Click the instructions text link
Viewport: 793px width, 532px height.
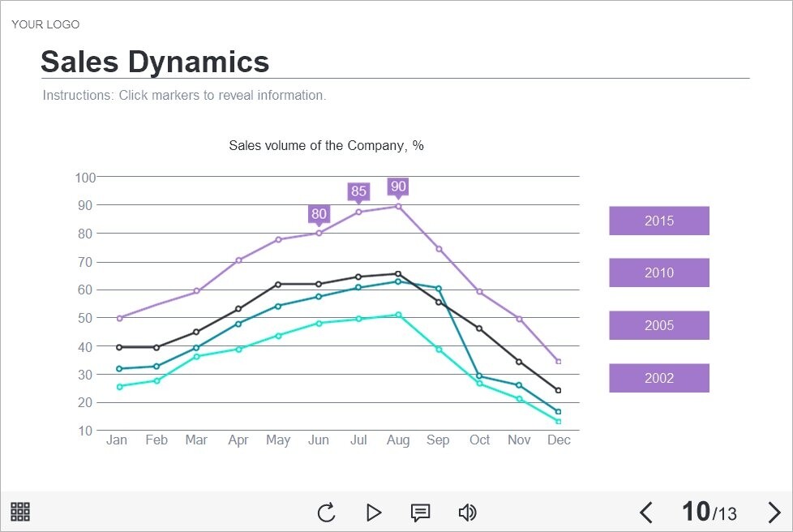[184, 95]
